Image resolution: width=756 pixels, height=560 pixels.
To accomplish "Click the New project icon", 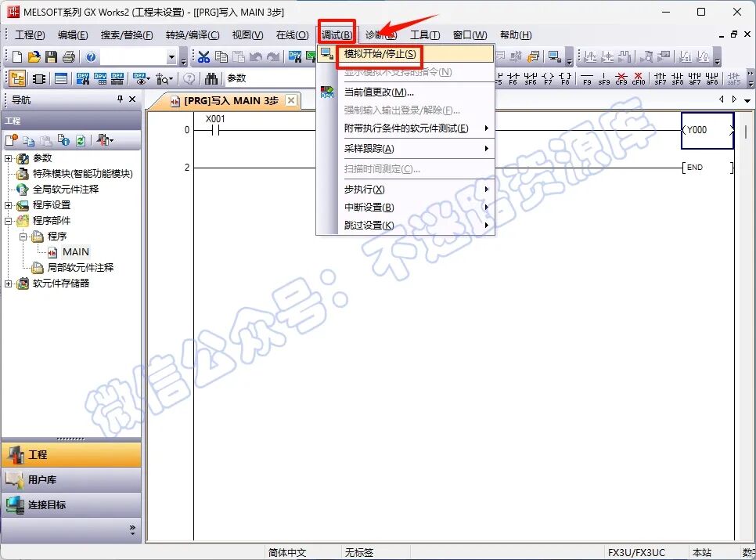I will tap(17, 57).
